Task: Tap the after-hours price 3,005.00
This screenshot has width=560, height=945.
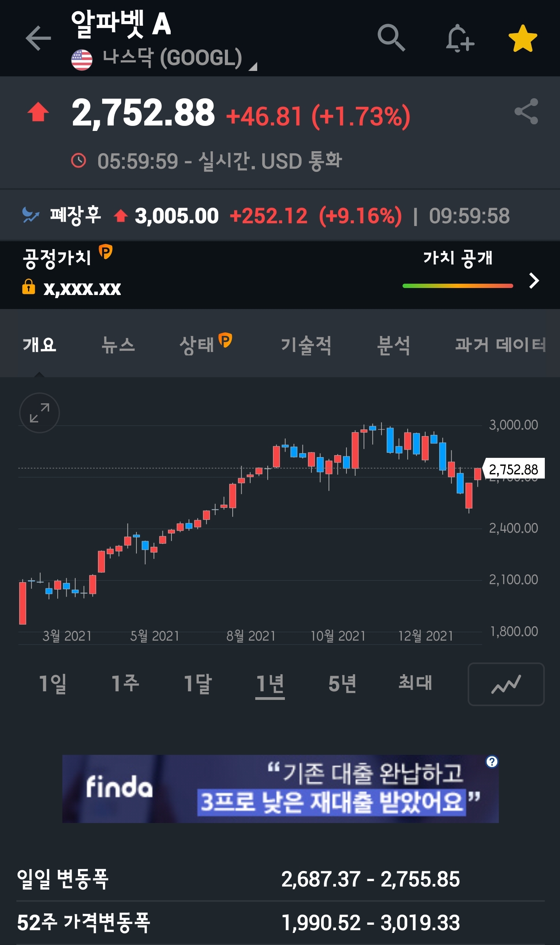Action: pos(177,215)
